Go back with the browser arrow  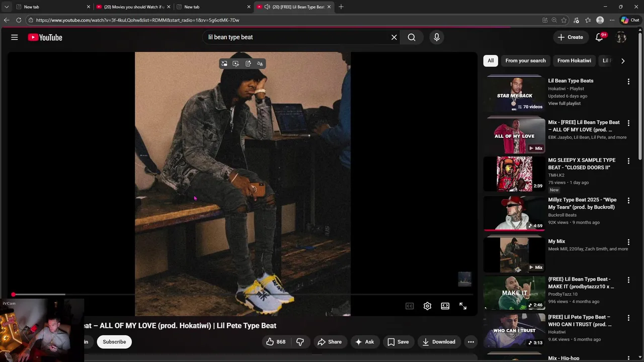coord(7,20)
